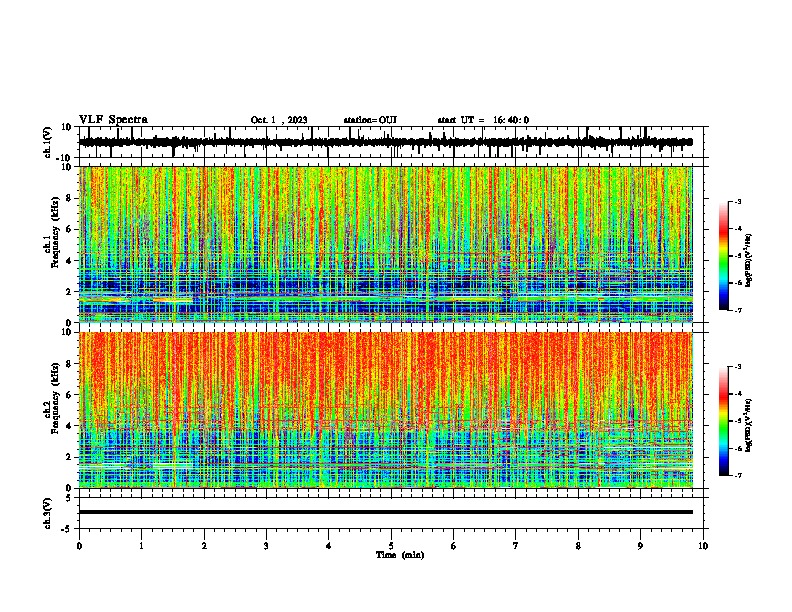Image resolution: width=792 pixels, height=612 pixels.
Task: Click the "-7" tick on ch.2 colorbar
Action: coord(738,475)
